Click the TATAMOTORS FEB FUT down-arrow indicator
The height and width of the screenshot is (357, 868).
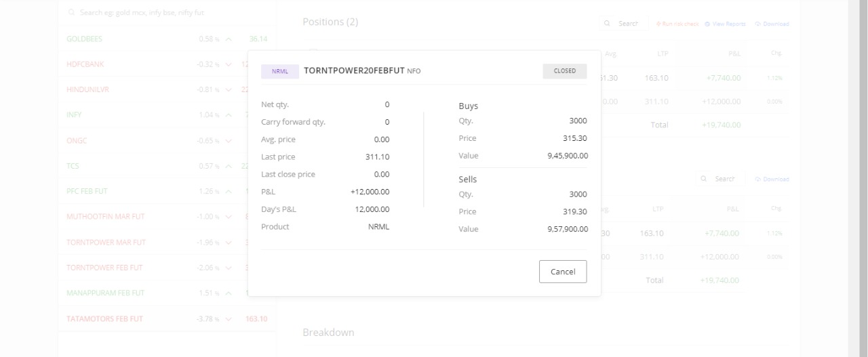click(229, 319)
